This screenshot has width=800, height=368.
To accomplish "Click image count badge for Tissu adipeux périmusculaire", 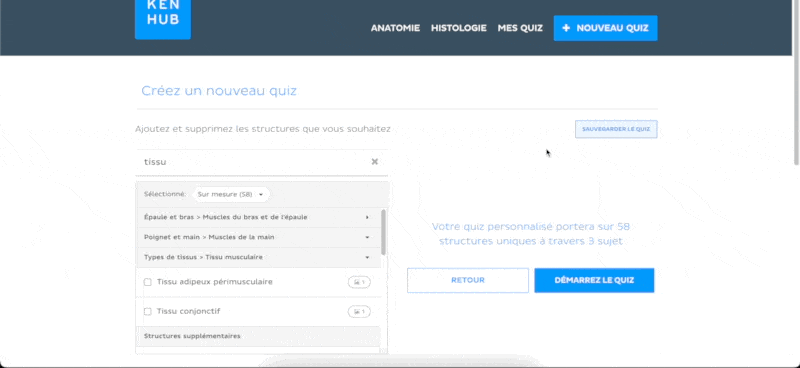I will tap(359, 282).
